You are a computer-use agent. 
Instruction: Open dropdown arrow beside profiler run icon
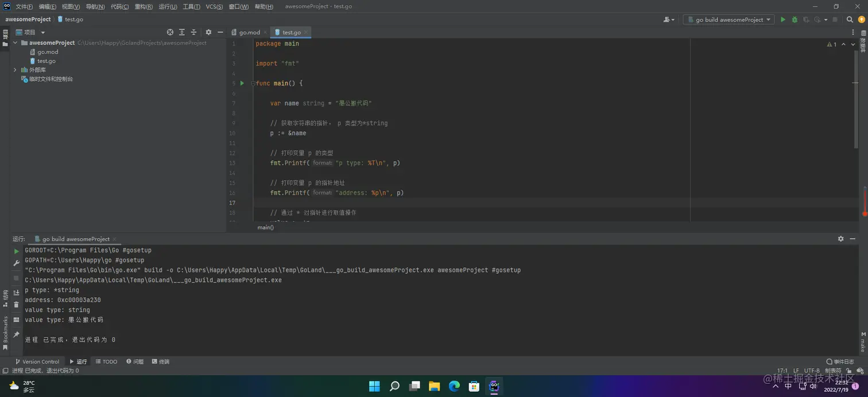click(x=825, y=20)
